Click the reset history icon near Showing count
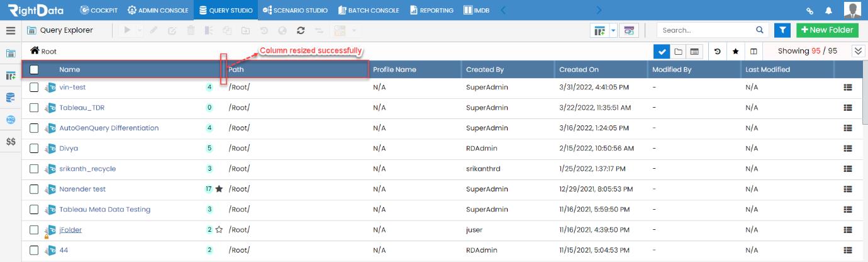868x262 pixels. 718,51
